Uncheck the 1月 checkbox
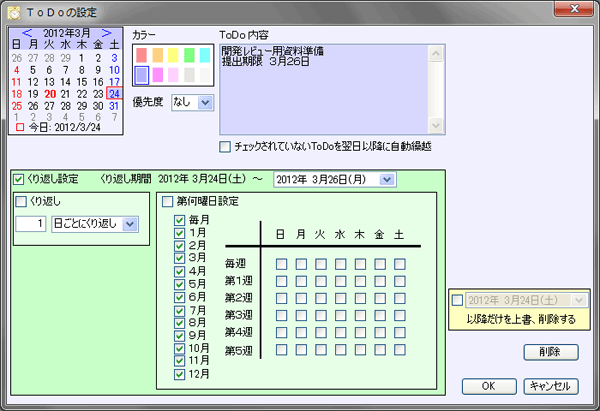This screenshot has width=600, height=411. [179, 233]
